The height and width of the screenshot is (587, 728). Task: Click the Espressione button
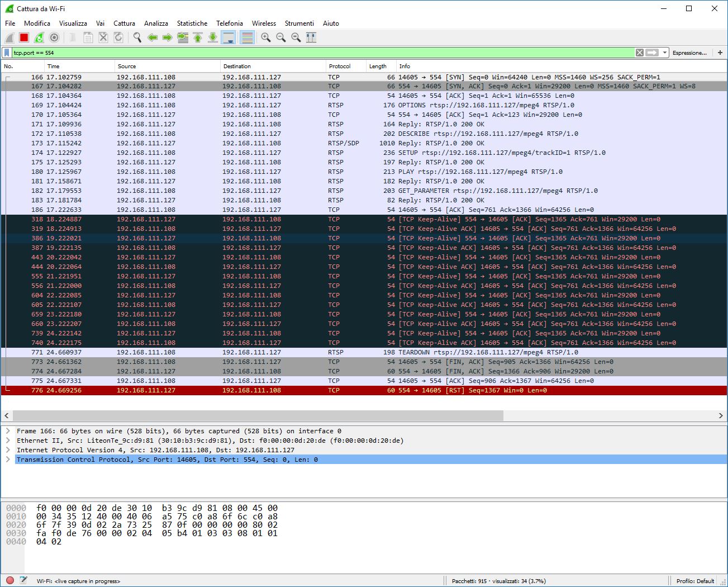coord(691,52)
